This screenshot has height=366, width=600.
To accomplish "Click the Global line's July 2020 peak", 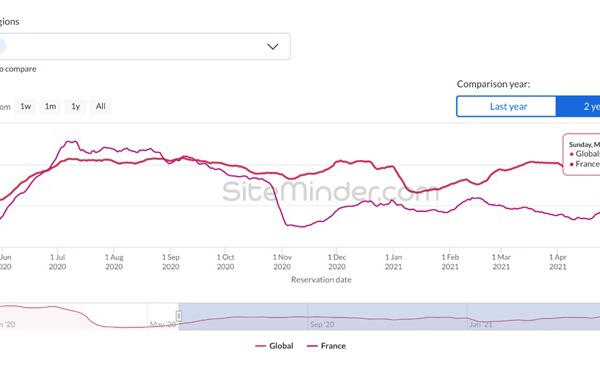I will point(71,159).
